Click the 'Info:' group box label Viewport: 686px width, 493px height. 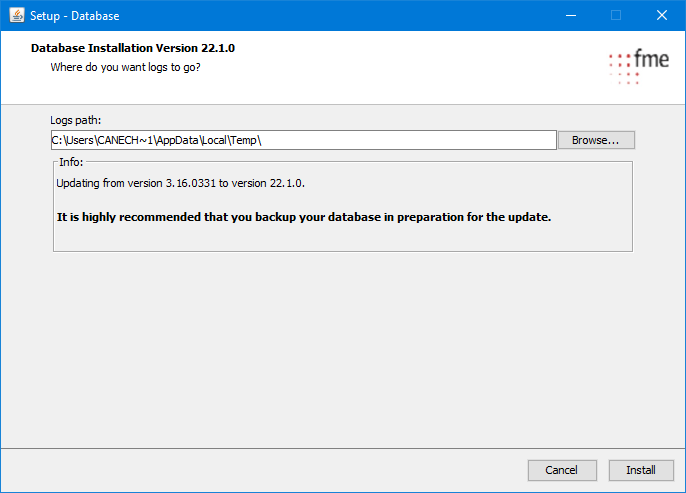[x=71, y=161]
